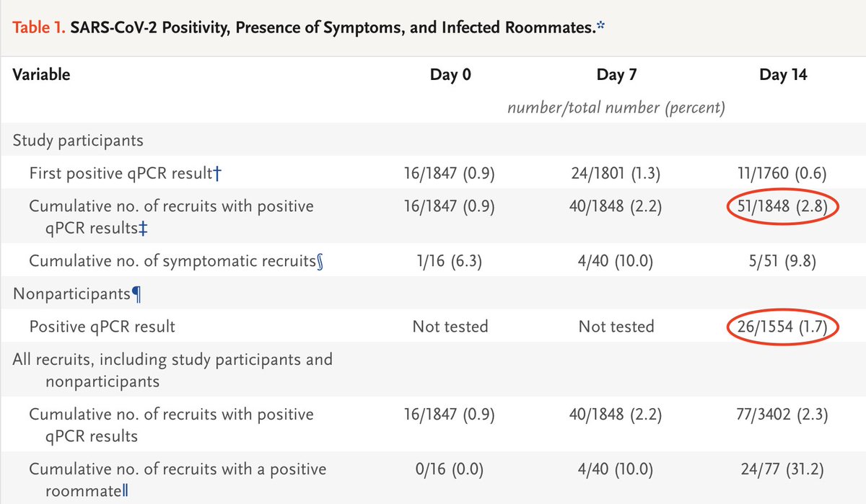Select the Day 7 column header
This screenshot has height=504, width=866.
coord(616,75)
